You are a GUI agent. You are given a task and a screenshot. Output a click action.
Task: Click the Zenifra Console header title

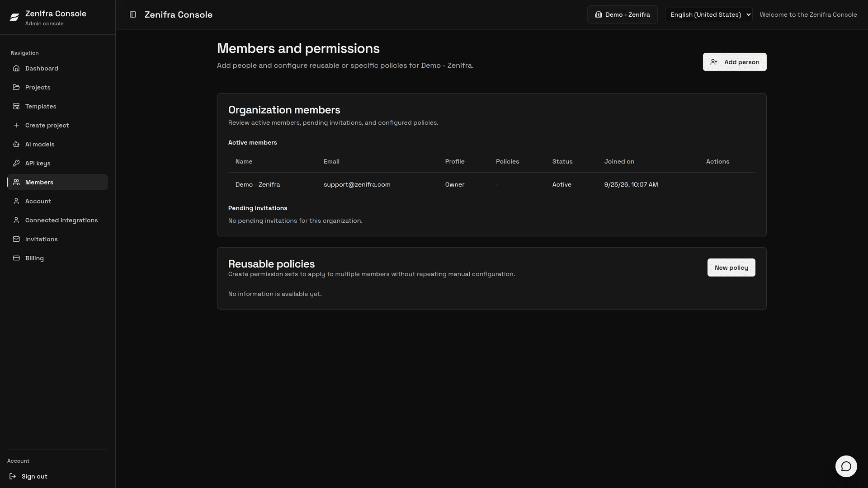click(179, 14)
